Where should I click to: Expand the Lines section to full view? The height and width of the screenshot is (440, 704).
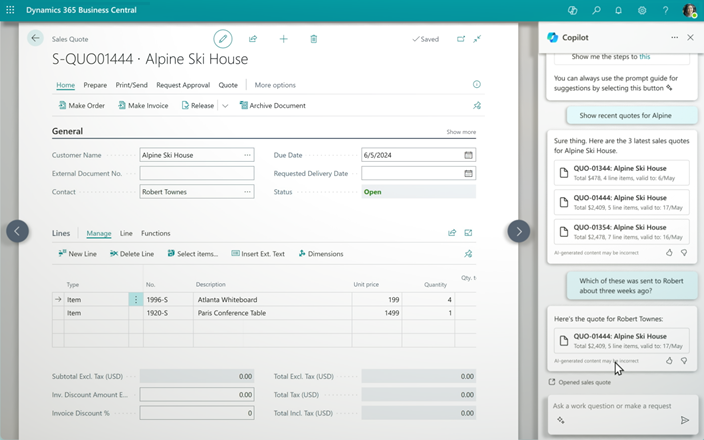468,233
